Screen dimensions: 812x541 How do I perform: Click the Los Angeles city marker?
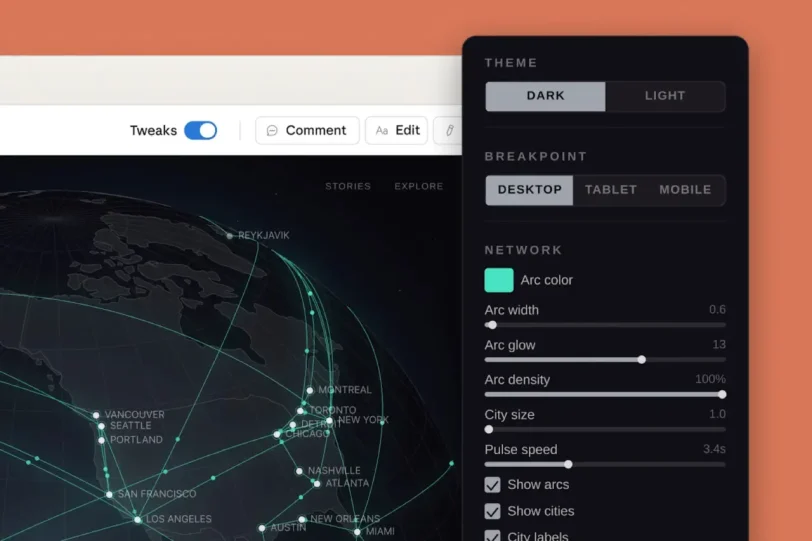pos(138,519)
